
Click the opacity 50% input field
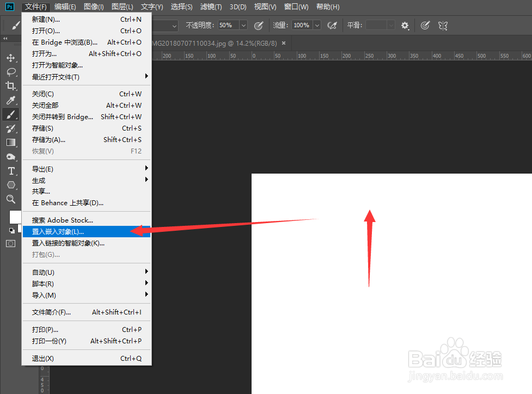point(229,26)
